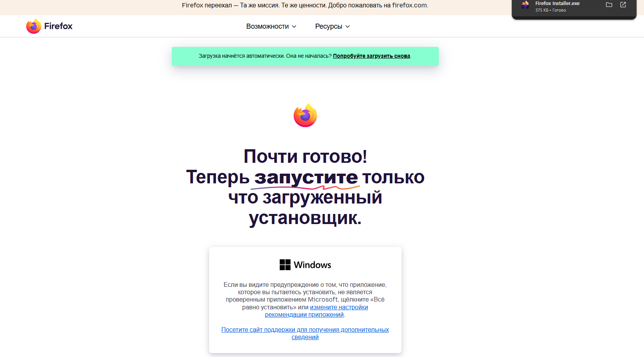Image resolution: width=644 pixels, height=357 pixels.
Task: Click the chevron beside Ресурсы
Action: point(348,26)
